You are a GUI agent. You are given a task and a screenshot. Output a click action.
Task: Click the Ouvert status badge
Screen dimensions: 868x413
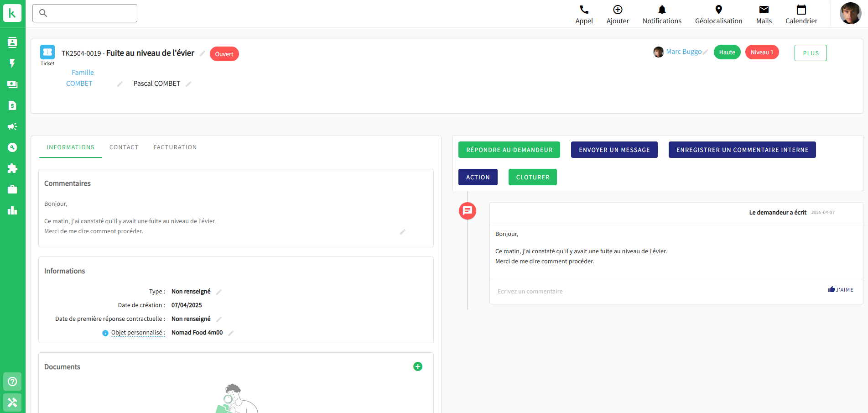point(224,54)
